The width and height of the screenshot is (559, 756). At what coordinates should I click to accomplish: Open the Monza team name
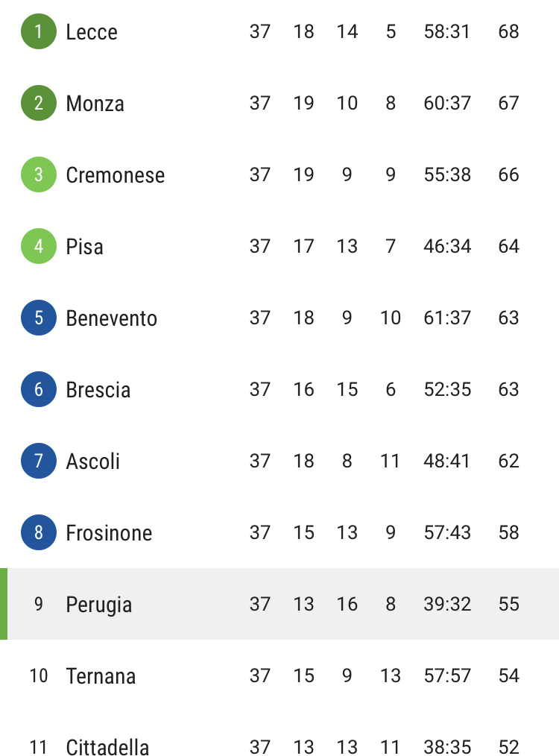coord(95,103)
